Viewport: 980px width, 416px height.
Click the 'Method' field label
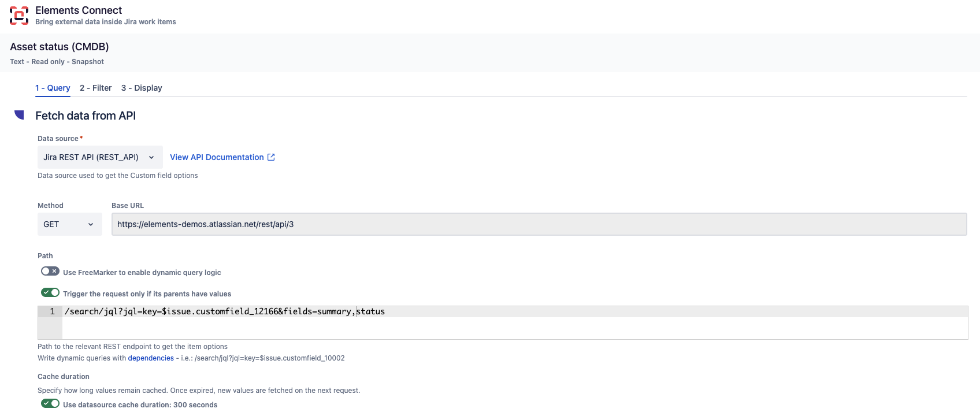(x=50, y=206)
